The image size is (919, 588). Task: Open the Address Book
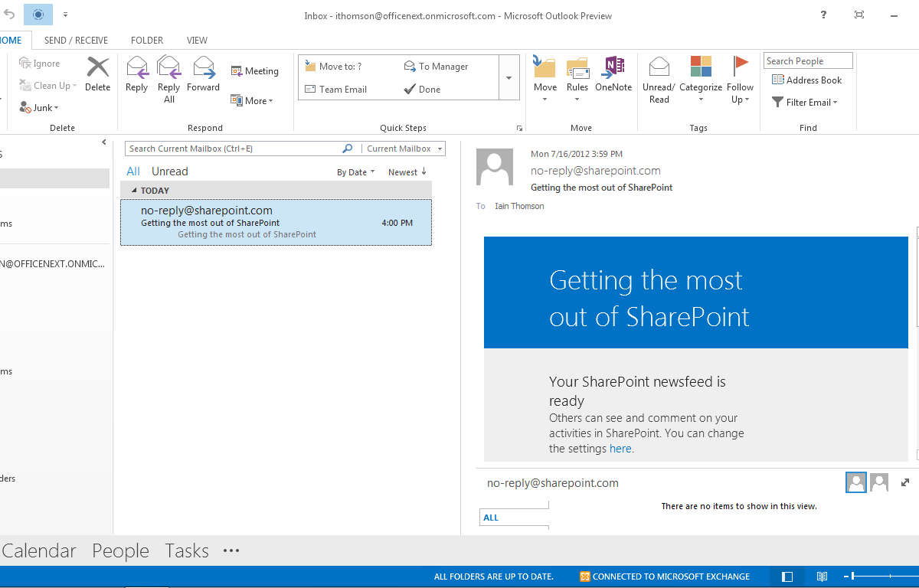[x=807, y=80]
